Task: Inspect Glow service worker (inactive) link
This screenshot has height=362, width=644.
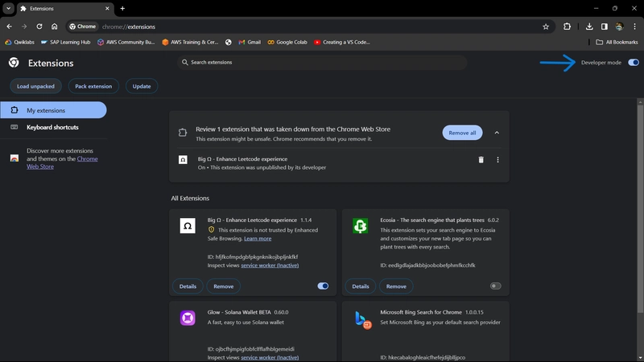Action: click(x=270, y=357)
